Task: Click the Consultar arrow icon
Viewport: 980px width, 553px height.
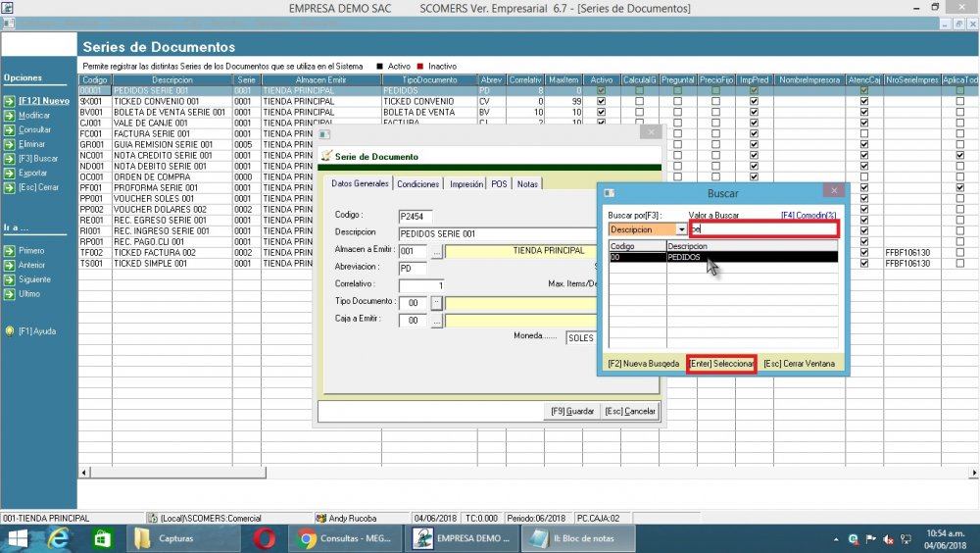Action: point(10,130)
